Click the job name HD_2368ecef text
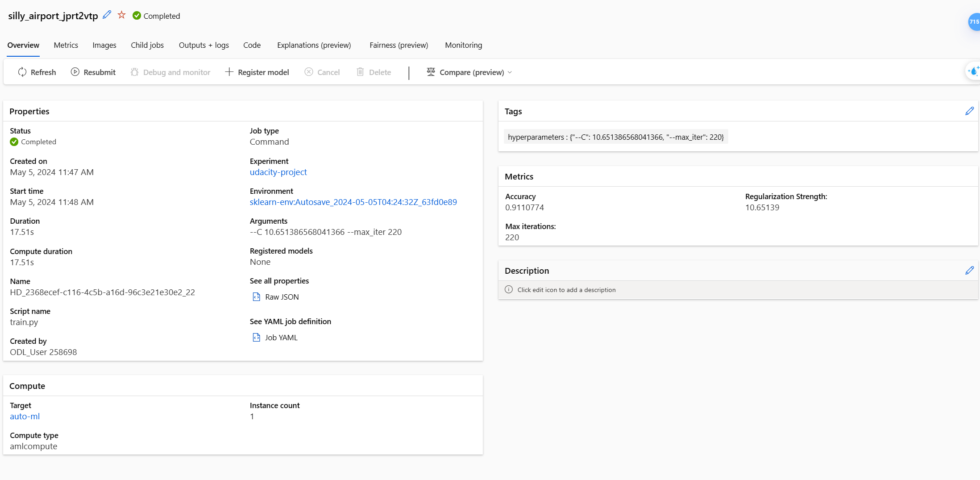The width and height of the screenshot is (980, 480). (x=103, y=292)
